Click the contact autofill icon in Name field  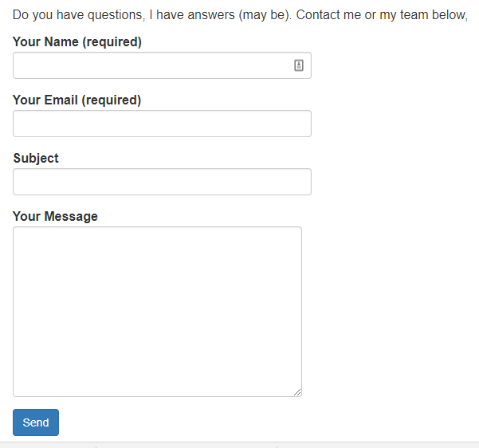[x=299, y=65]
